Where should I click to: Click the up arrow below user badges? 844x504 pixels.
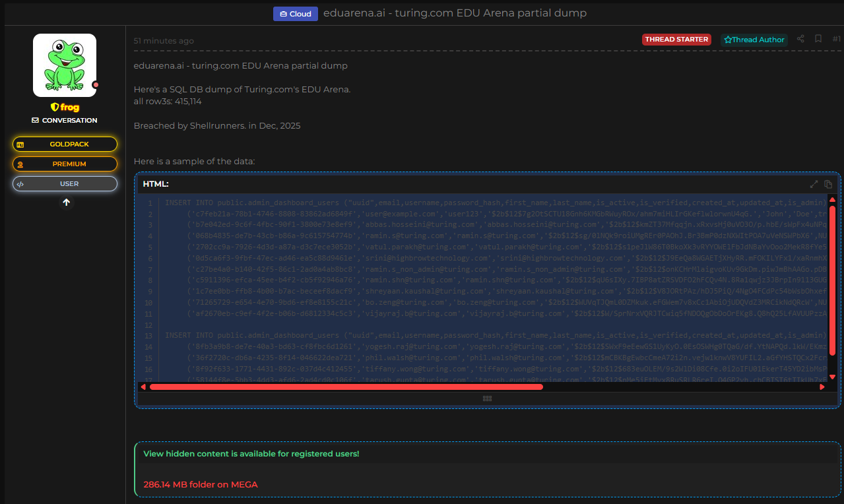tap(66, 203)
